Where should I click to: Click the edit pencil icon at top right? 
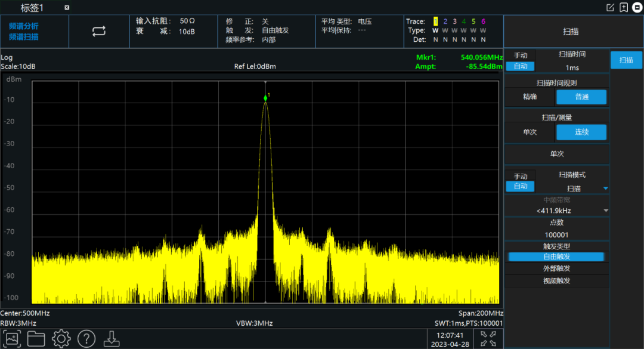tap(611, 7)
